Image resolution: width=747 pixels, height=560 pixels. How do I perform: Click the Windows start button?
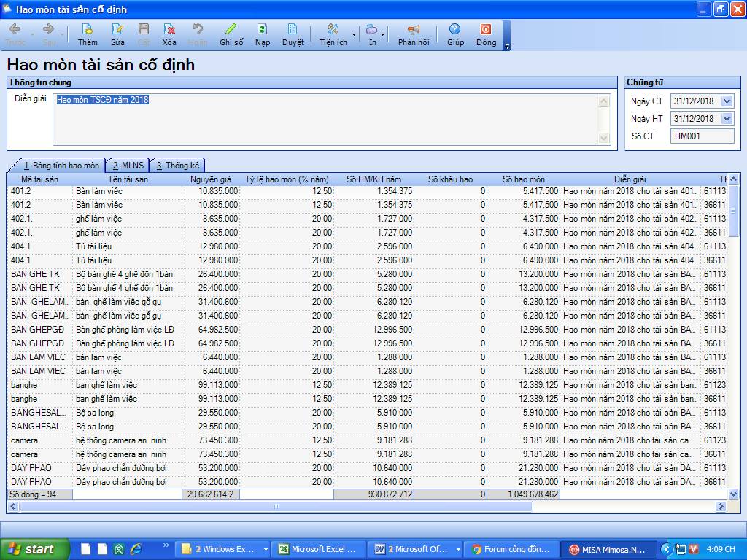point(34,549)
